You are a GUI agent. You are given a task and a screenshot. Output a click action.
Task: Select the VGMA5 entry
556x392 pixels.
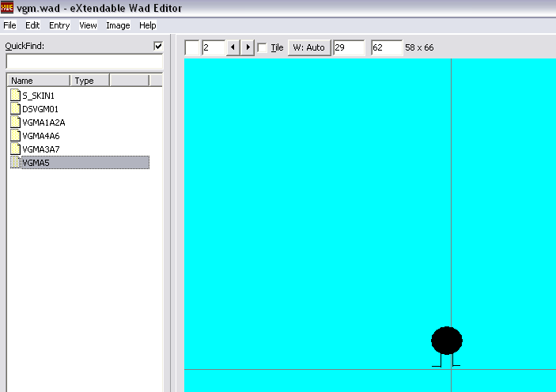(x=85, y=163)
